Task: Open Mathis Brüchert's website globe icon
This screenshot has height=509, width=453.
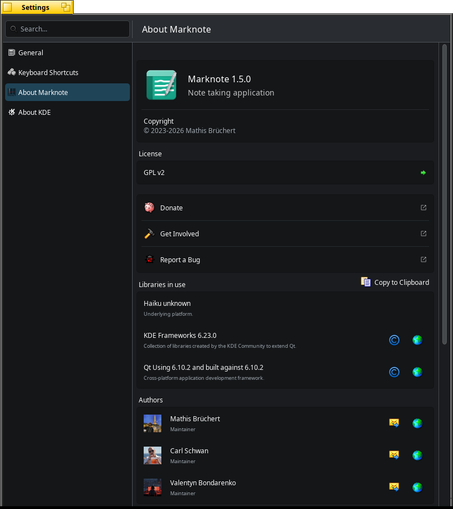Action: point(417,423)
